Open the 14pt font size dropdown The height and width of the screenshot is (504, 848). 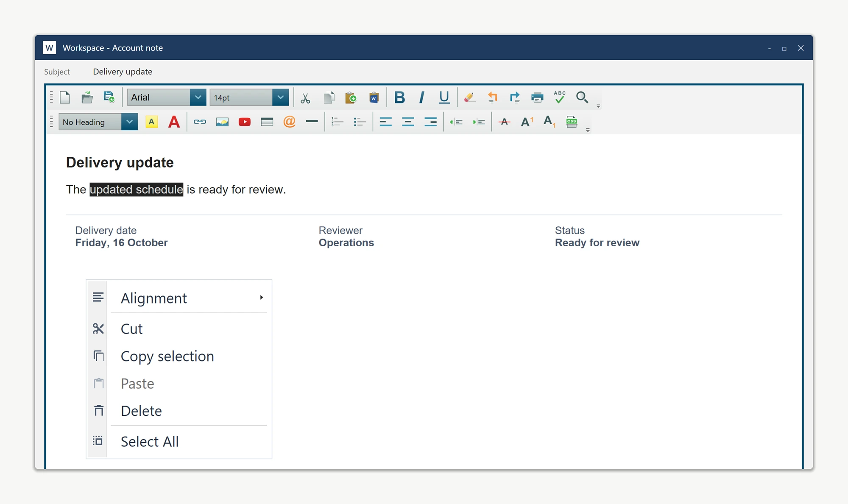[x=249, y=97]
